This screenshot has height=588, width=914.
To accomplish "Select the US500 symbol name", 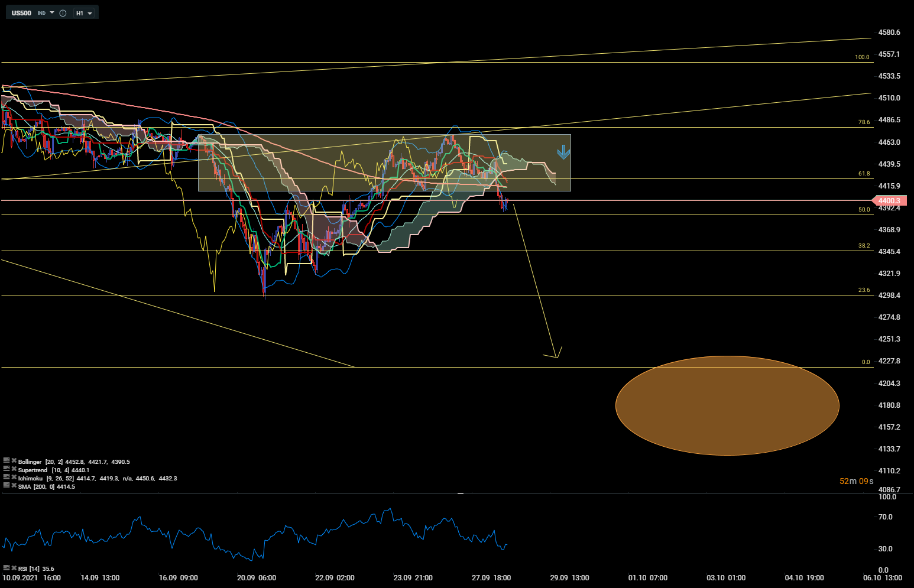I will (21, 13).
